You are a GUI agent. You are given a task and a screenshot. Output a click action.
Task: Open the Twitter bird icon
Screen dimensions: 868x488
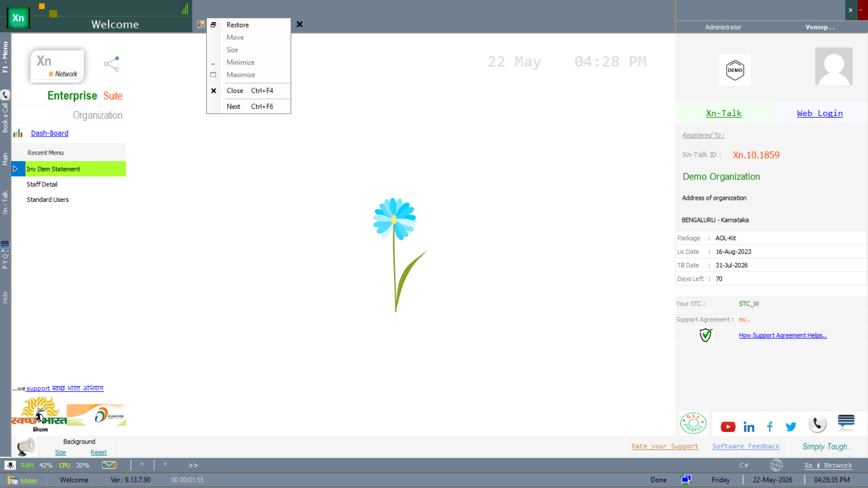pos(791,426)
